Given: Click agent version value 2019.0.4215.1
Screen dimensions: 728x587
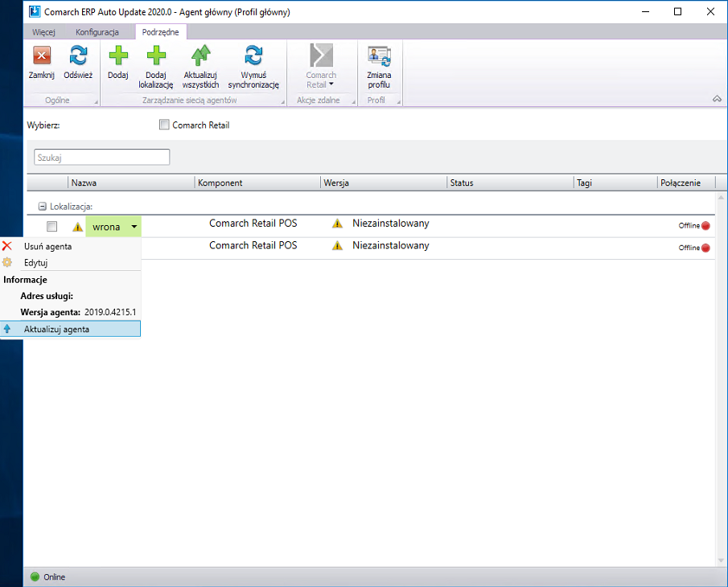Looking at the screenshot, I should [x=110, y=312].
